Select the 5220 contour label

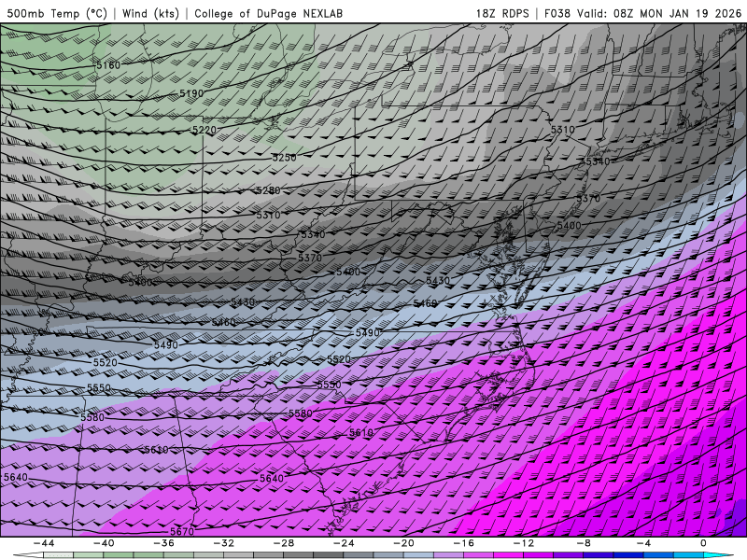[204, 130]
